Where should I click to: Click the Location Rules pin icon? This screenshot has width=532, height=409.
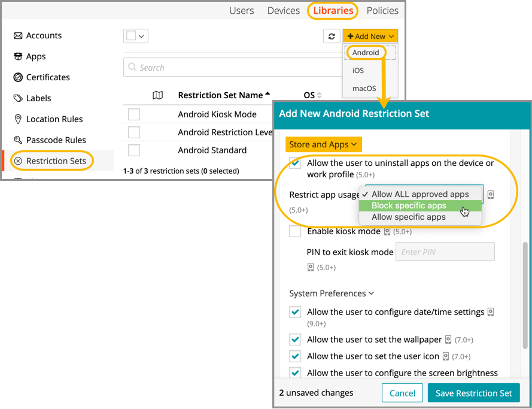pos(18,119)
